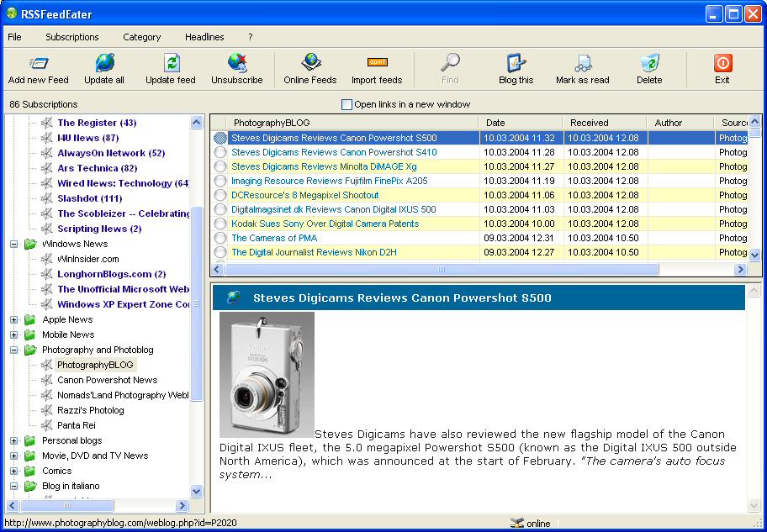Collapse the Windows News category
767x532 pixels.
14,244
